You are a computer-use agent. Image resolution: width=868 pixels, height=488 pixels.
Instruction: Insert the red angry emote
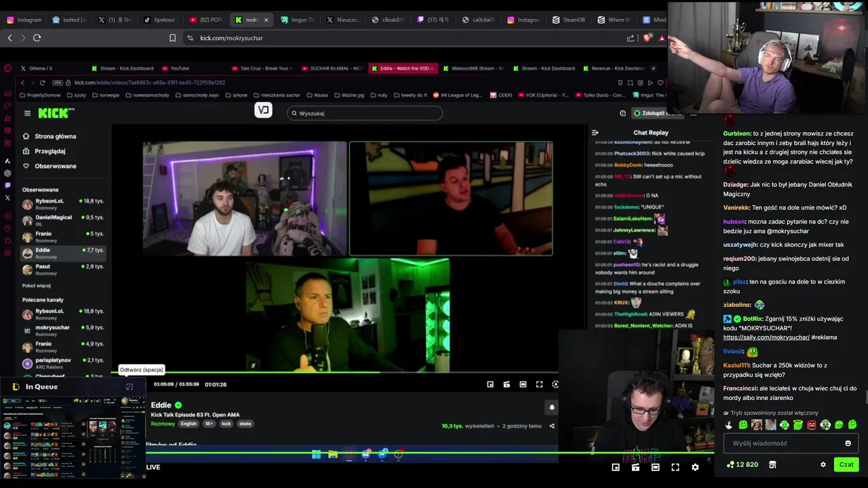(812, 425)
